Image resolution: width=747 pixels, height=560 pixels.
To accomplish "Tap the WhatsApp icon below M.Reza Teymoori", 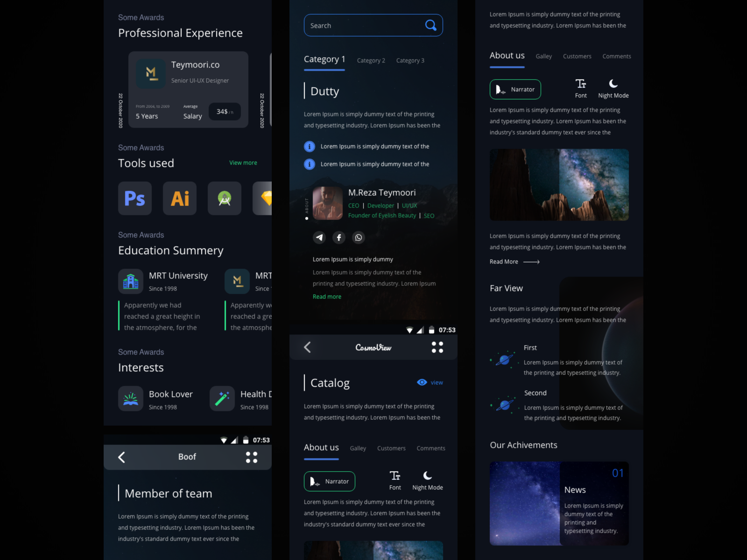I will (x=359, y=238).
